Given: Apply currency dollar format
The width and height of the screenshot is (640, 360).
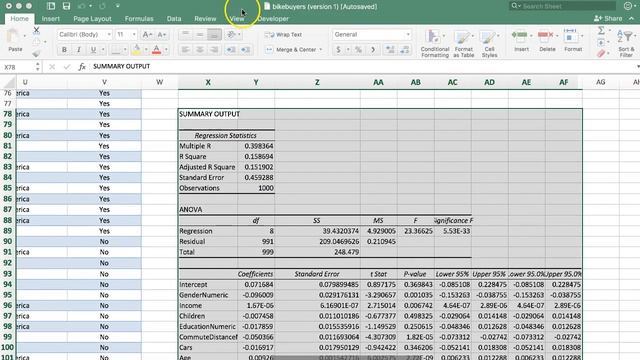Looking at the screenshot, I should [338, 50].
